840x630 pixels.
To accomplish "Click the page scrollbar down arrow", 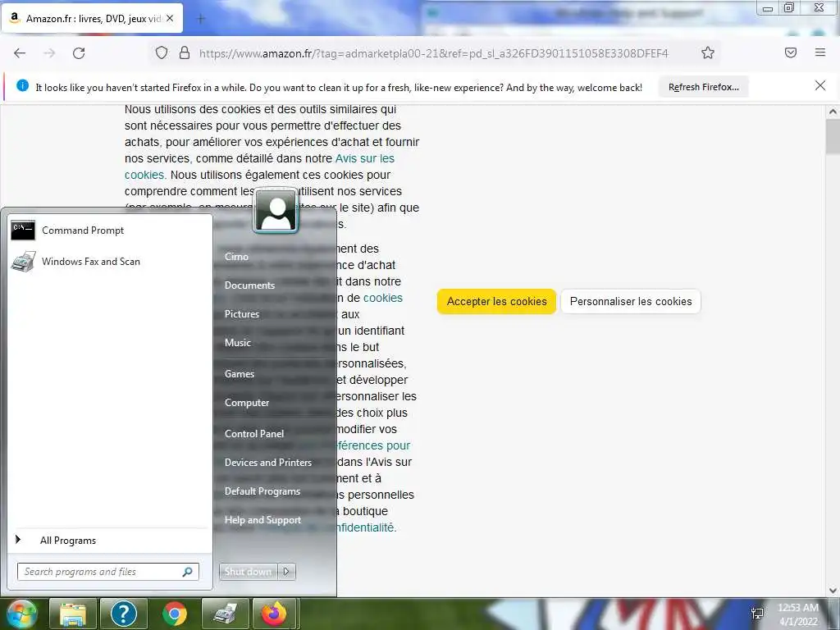I will tap(833, 591).
